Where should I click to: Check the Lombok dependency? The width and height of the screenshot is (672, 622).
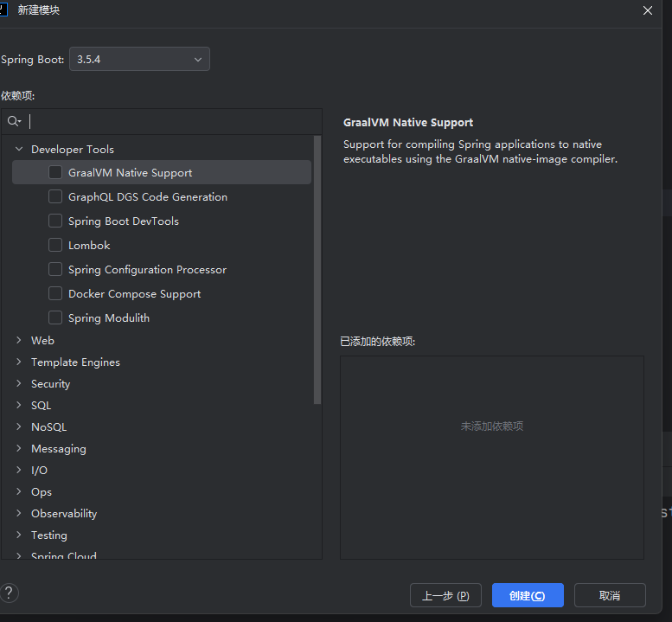pos(55,246)
